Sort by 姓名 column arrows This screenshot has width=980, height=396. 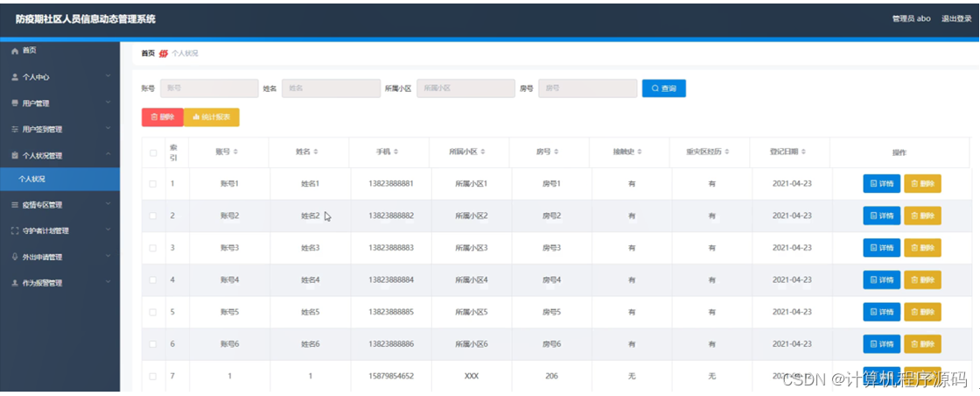coord(316,152)
